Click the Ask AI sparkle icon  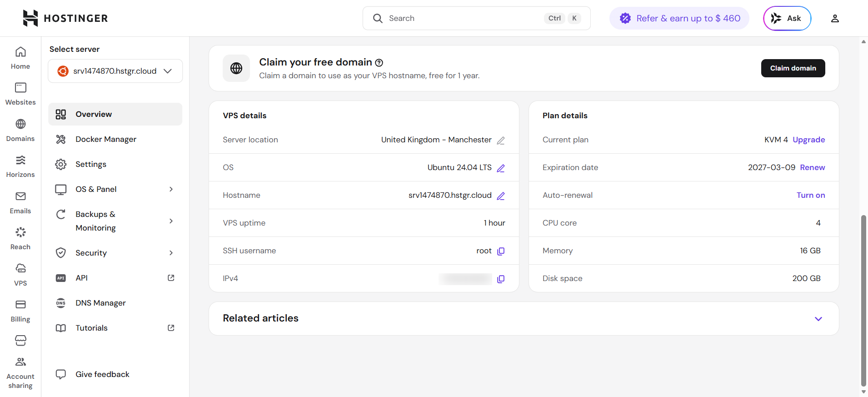(776, 18)
